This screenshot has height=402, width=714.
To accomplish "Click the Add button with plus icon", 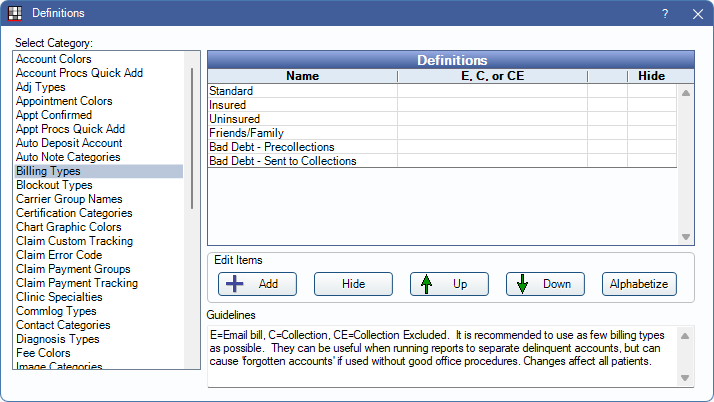I will 256,284.
